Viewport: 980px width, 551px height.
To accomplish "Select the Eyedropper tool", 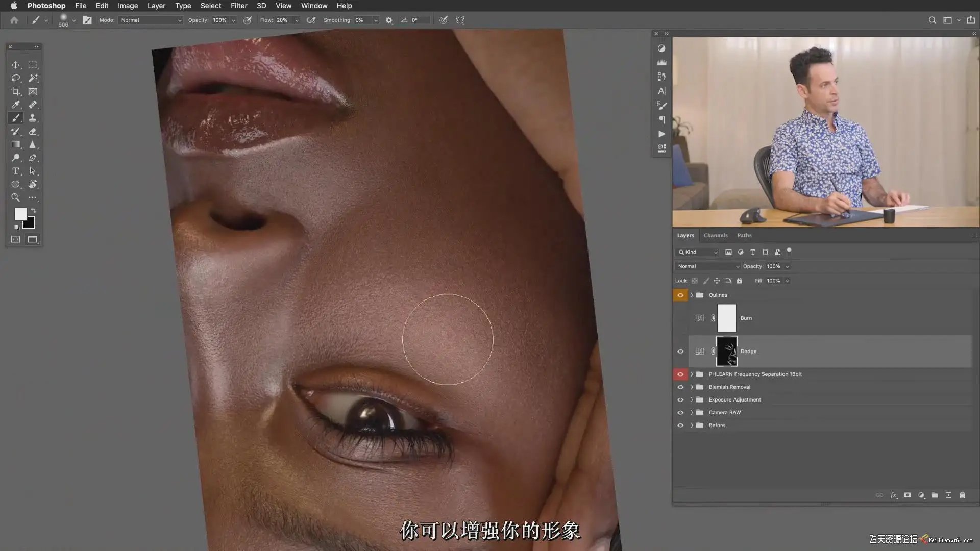I will pyautogui.click(x=15, y=105).
